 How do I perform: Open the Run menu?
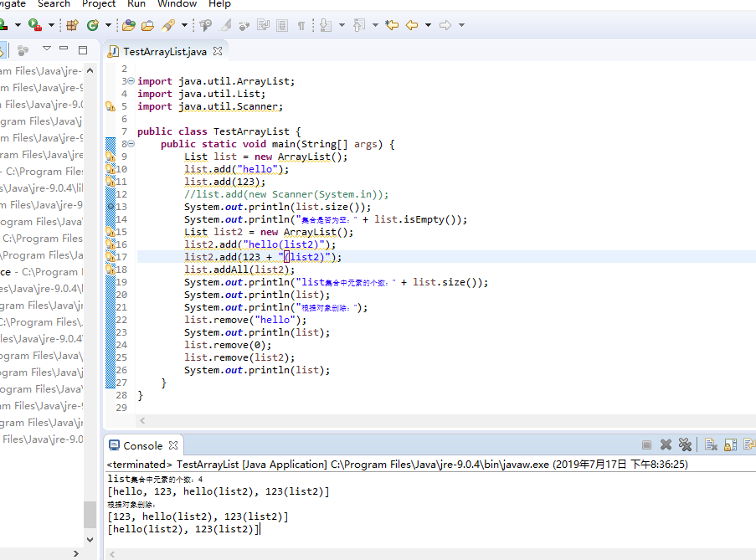point(136,4)
